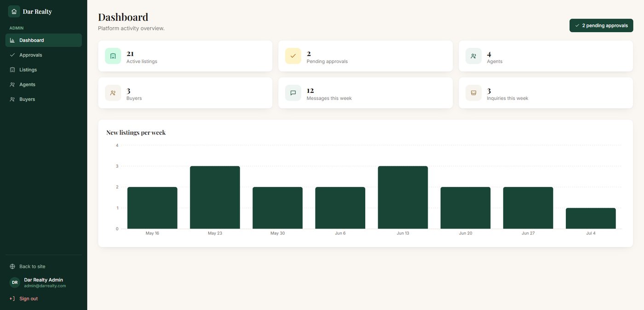Click the 2 pending approvals button

click(601, 26)
